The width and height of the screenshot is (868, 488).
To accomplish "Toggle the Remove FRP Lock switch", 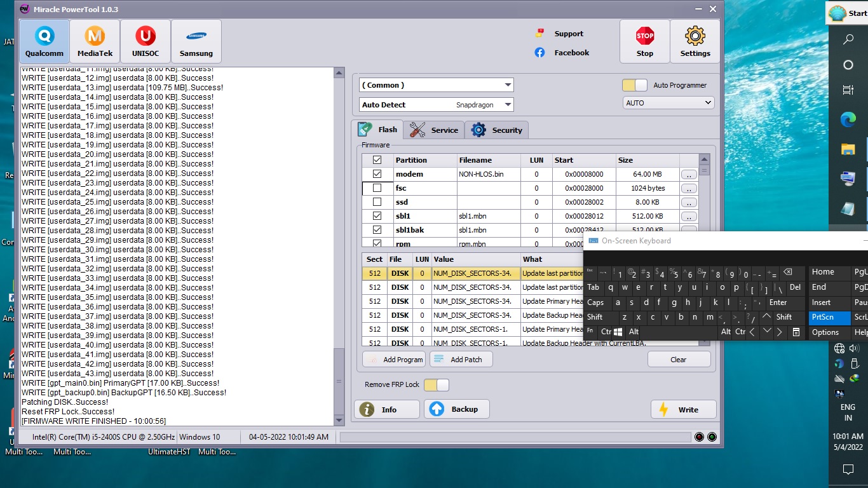I will [x=437, y=385].
